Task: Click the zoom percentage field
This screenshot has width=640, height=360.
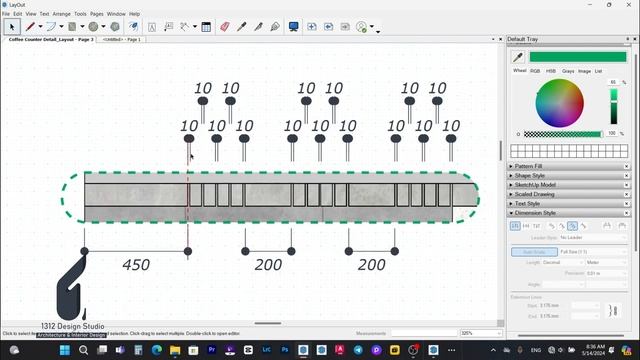Action: pyautogui.click(x=481, y=333)
